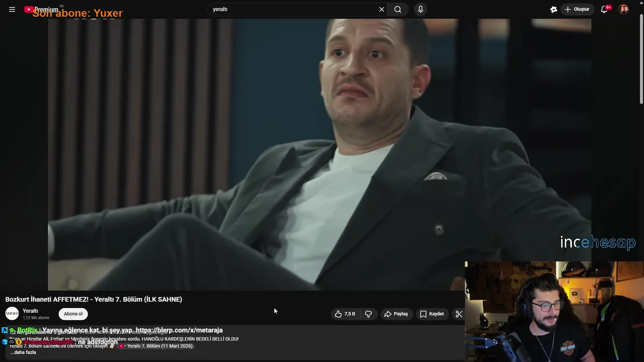Image resolution: width=644 pixels, height=362 pixels.
Task: Share the video via Paylaş
Action: (x=396, y=314)
